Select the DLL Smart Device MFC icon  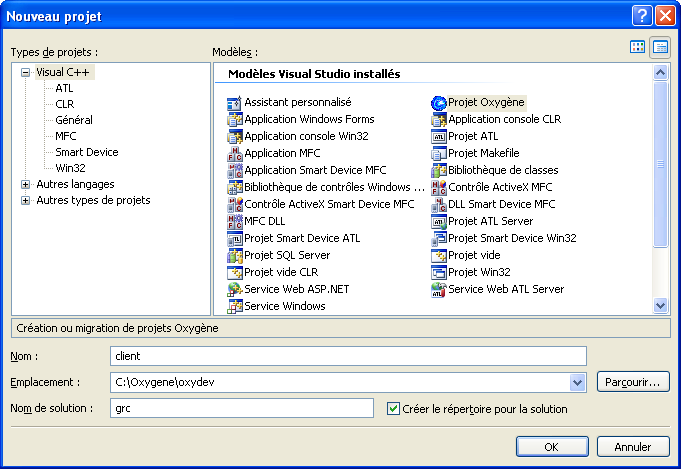(438, 204)
